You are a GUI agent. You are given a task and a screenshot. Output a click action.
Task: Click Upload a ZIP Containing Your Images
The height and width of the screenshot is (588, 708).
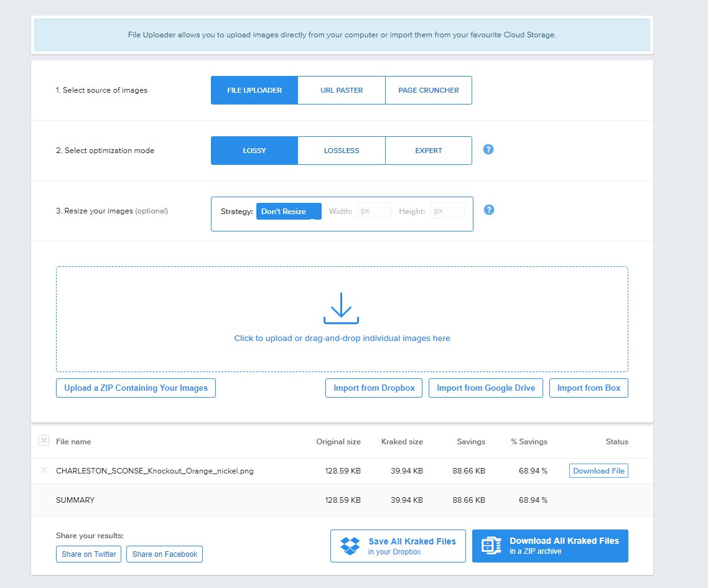(x=136, y=388)
